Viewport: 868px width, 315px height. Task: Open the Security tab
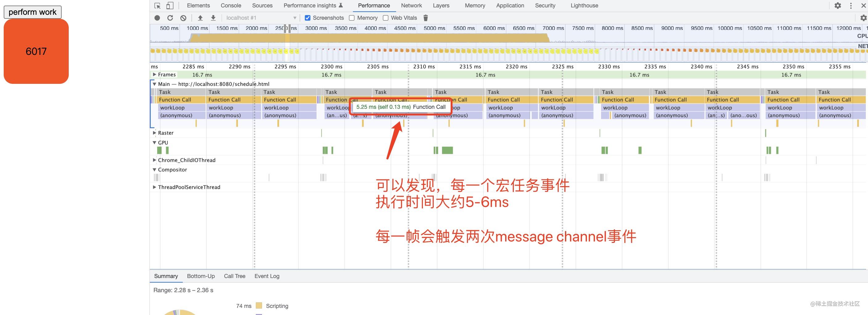545,6
